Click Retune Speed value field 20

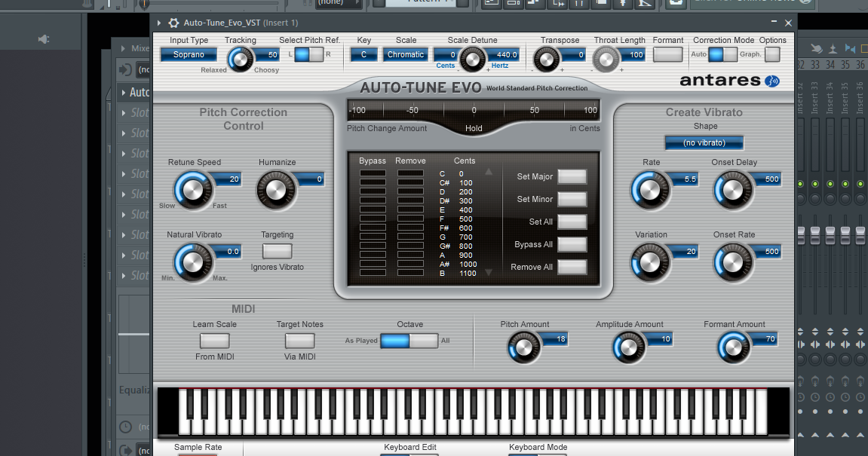coord(227,179)
